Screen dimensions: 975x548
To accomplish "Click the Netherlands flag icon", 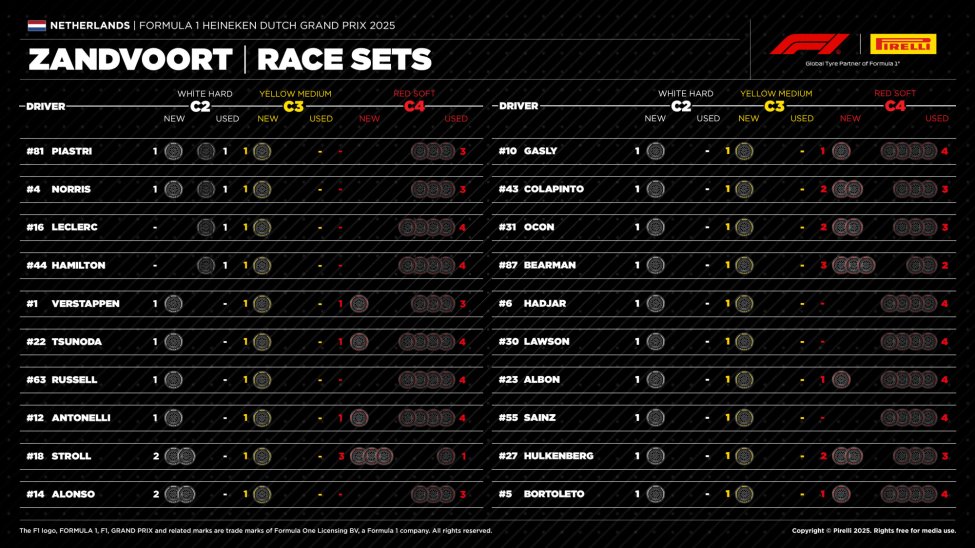I will tap(36, 25).
